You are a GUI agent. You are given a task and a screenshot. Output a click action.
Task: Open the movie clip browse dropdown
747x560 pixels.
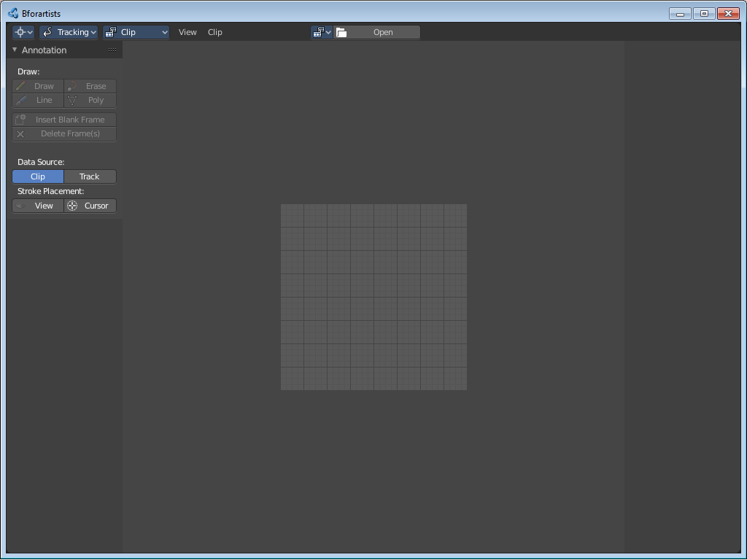322,32
